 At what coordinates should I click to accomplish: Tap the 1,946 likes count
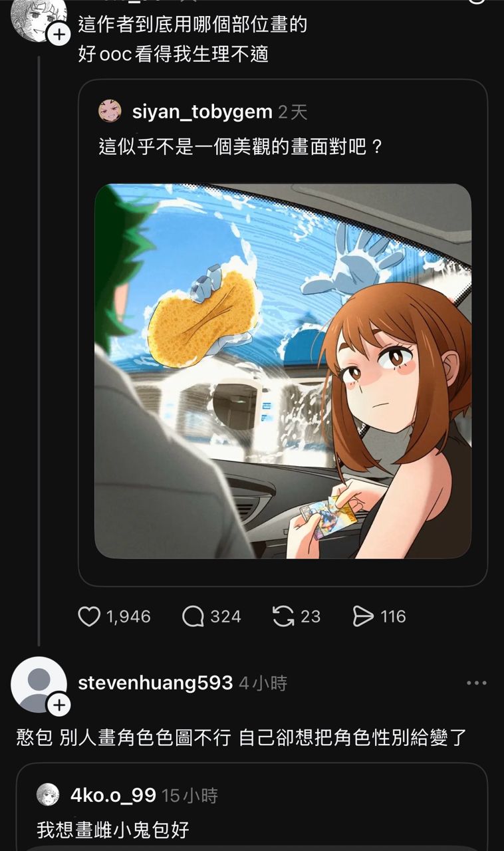128,617
